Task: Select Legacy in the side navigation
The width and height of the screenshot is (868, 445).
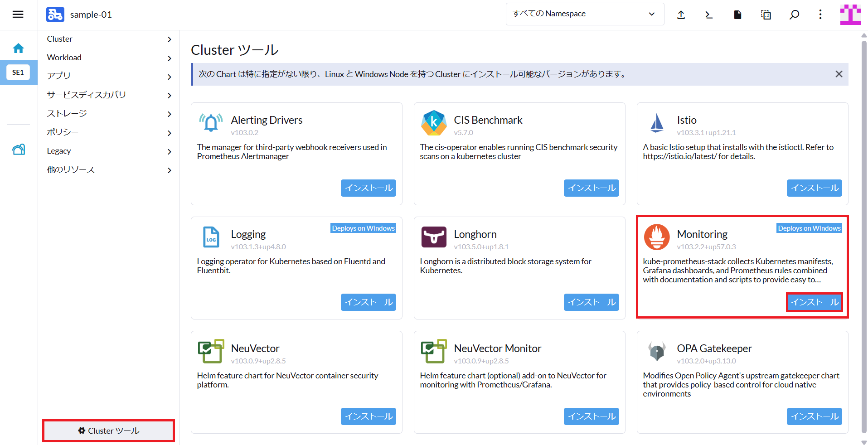Action: point(59,151)
